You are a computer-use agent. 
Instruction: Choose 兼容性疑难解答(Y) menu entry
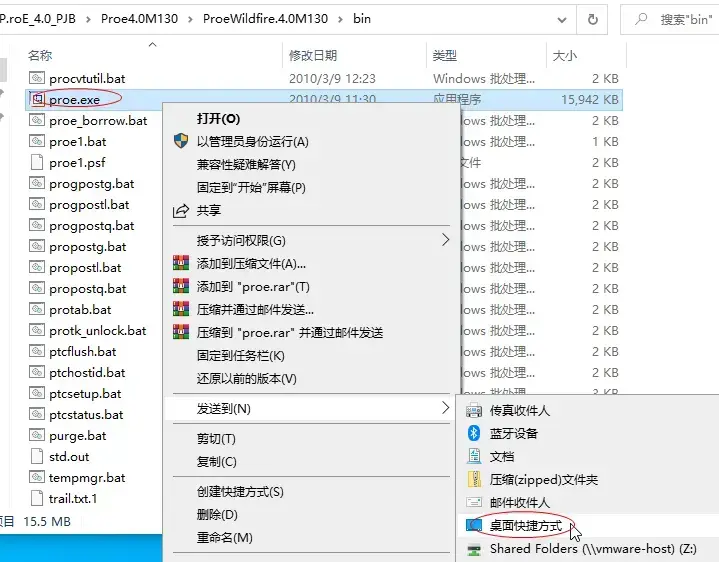312,164
